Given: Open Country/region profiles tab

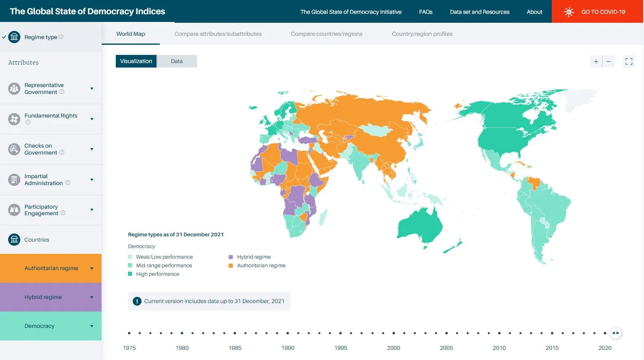Looking at the screenshot, I should pyautogui.click(x=422, y=34).
